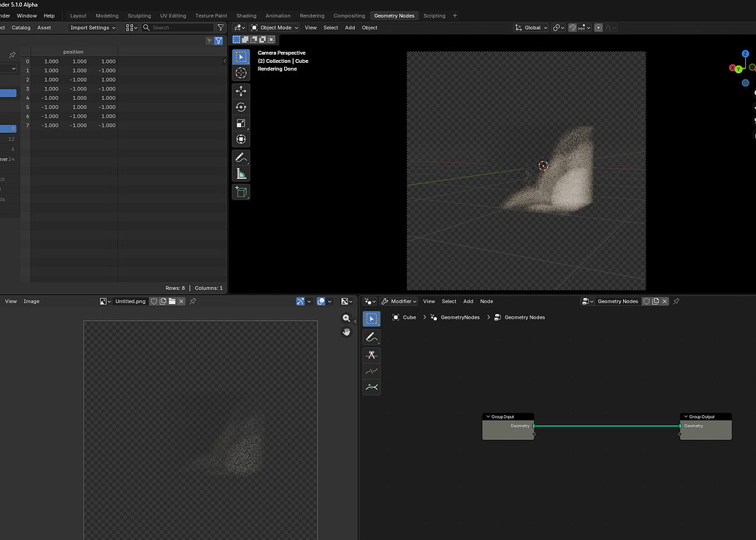The width and height of the screenshot is (756, 540).
Task: Set selection mode to Set (new selection)
Action: [x=236, y=39]
